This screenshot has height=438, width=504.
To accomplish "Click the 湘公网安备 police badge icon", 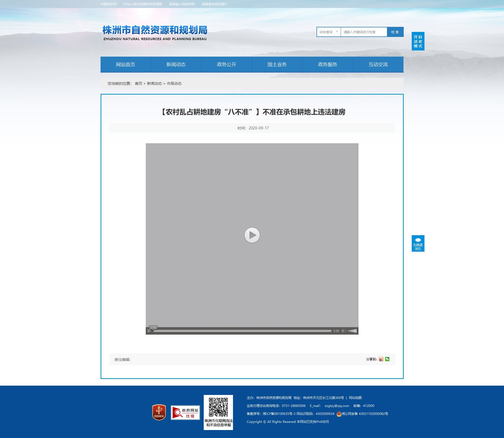I will (339, 414).
